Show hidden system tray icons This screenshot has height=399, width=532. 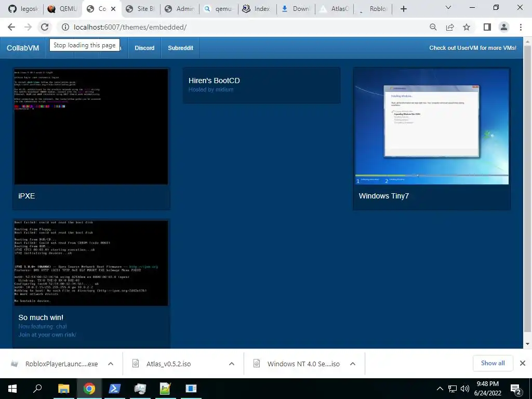click(440, 389)
